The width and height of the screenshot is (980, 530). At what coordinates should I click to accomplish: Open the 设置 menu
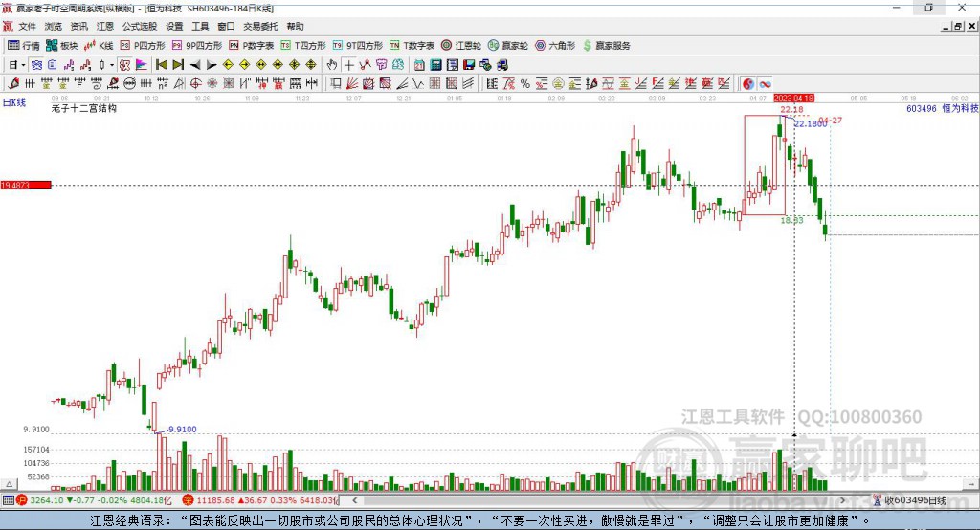tap(174, 26)
